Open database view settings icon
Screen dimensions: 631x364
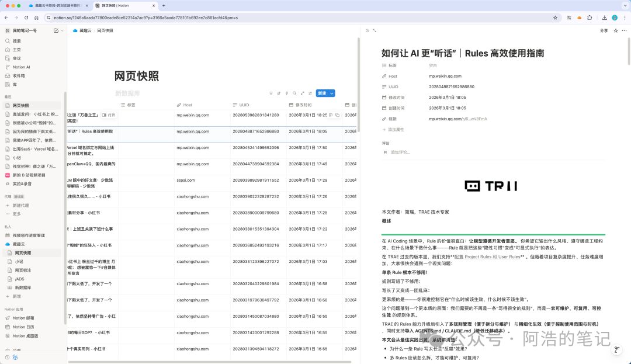[310, 93]
